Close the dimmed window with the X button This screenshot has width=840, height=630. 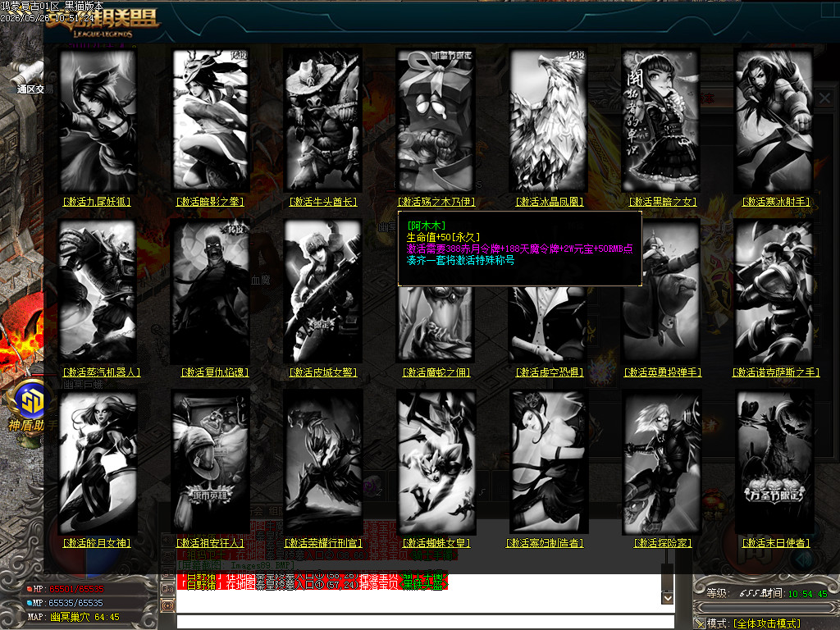click(x=824, y=98)
